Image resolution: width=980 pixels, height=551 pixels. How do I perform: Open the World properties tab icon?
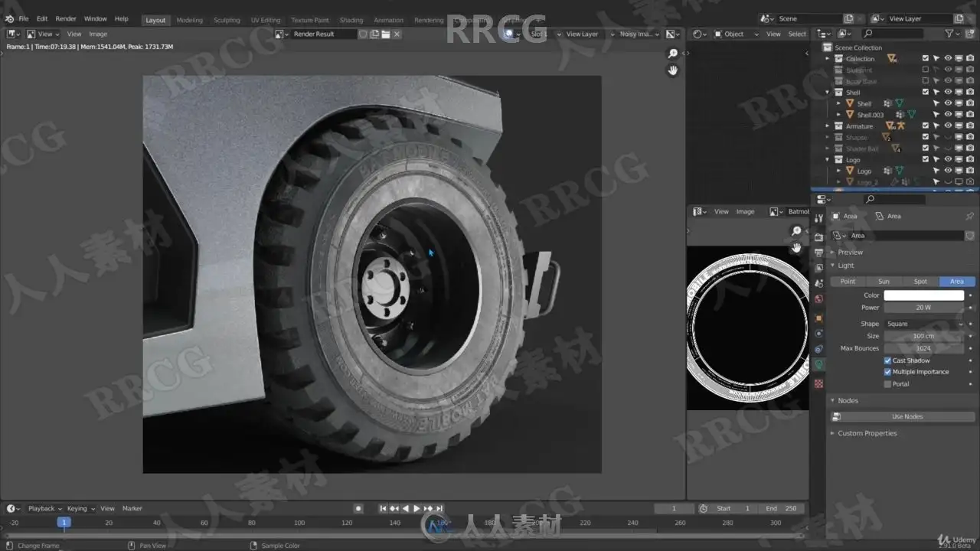818,299
